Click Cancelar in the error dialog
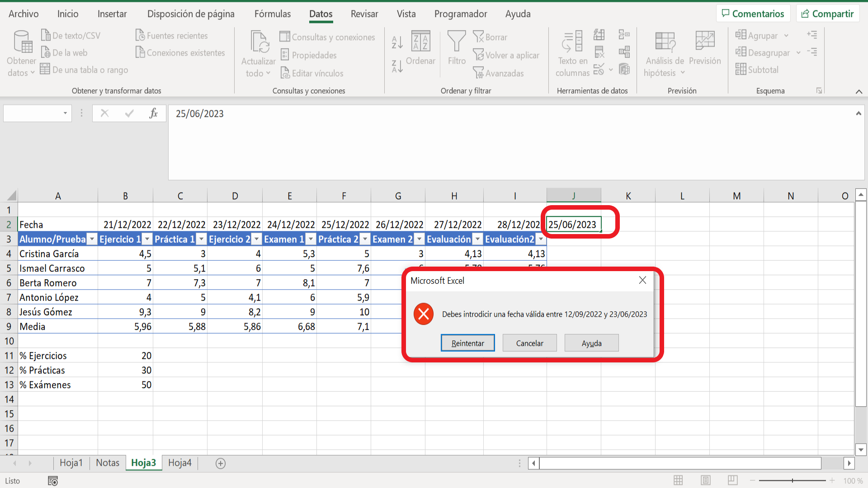This screenshot has height=488, width=868. tap(529, 343)
